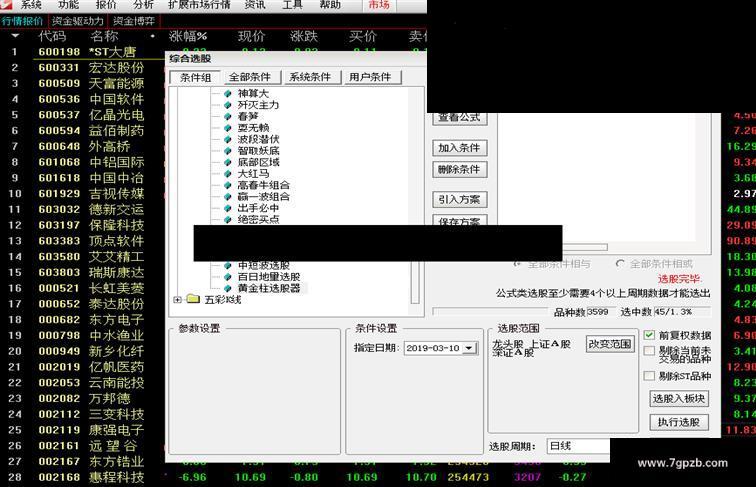Open the 扩展市场行情 menu
The width and height of the screenshot is (756, 487).
(199, 5)
